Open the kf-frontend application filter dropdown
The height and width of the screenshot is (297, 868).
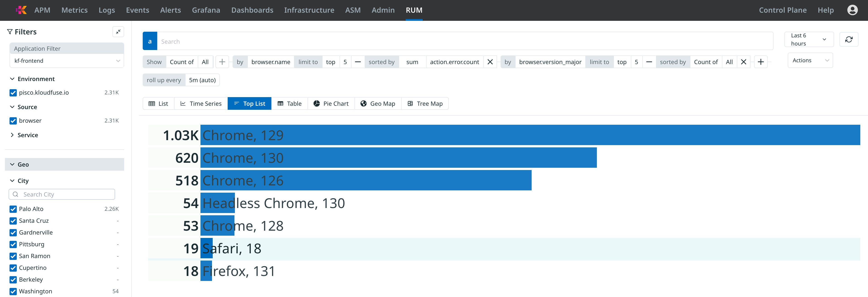point(67,61)
